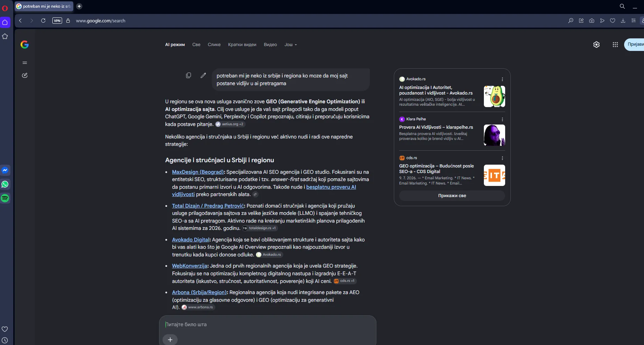Viewport: 644px width, 345px height.
Task: Open the MaxDesign (Beograd) link
Action: pos(198,172)
